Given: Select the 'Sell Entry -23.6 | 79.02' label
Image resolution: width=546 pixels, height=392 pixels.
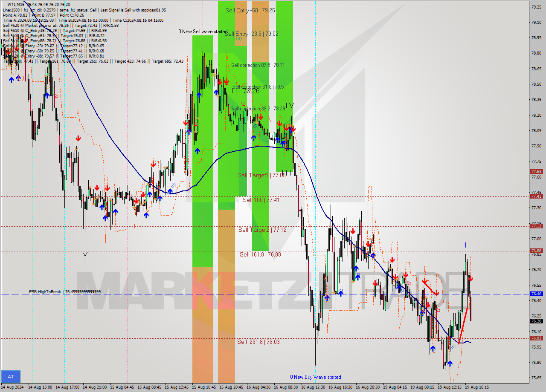Looking at the screenshot, I should coord(251,34).
